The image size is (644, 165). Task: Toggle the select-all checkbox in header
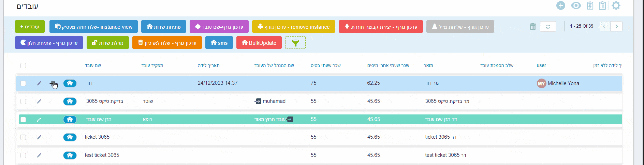pos(23,66)
